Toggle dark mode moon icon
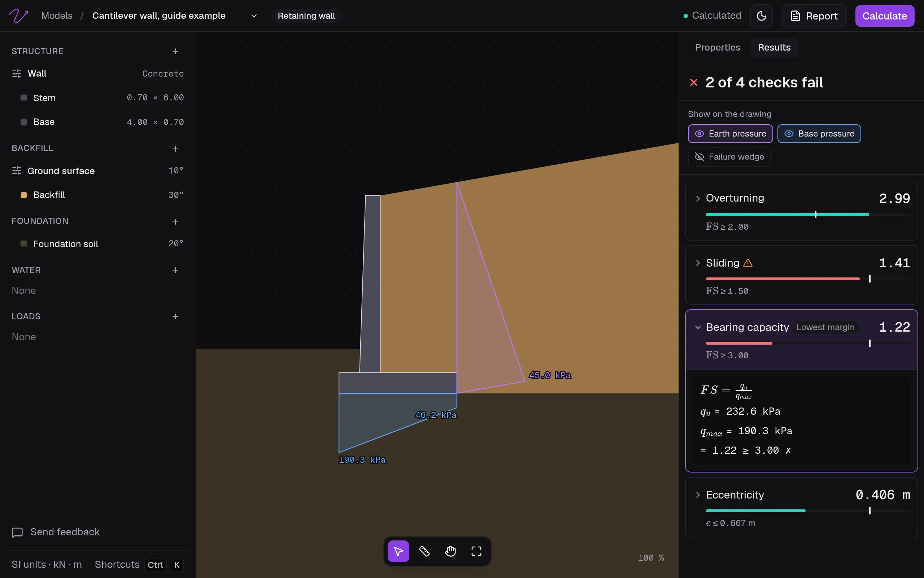924x578 pixels. click(x=761, y=16)
